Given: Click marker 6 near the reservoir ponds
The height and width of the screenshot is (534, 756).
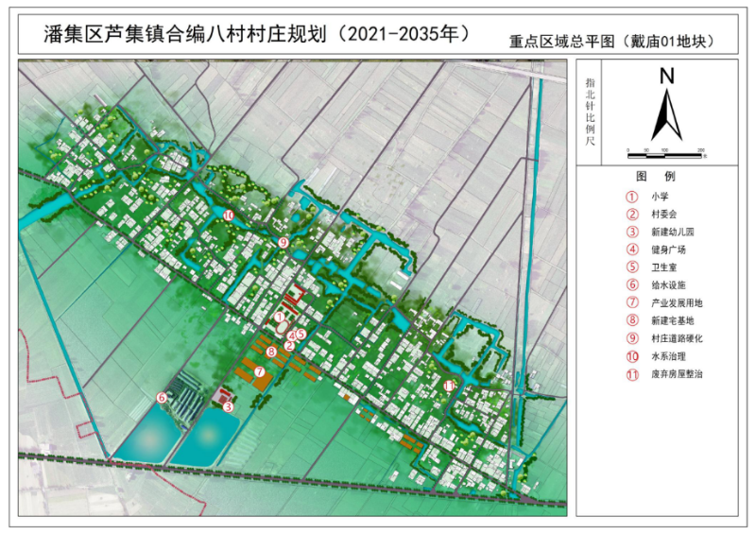Looking at the screenshot, I should point(162,398).
